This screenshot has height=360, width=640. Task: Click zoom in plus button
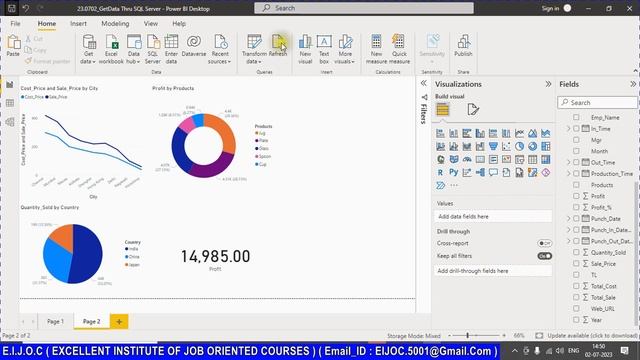[x=504, y=336]
